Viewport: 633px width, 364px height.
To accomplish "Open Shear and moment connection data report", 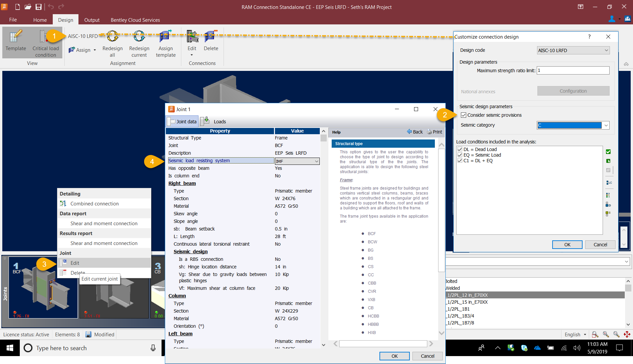I will [104, 223].
